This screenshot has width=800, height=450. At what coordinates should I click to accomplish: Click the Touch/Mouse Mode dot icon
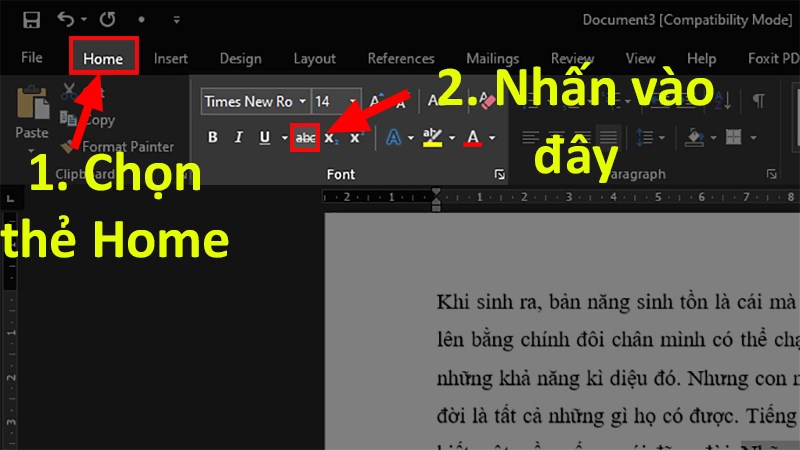point(141,19)
